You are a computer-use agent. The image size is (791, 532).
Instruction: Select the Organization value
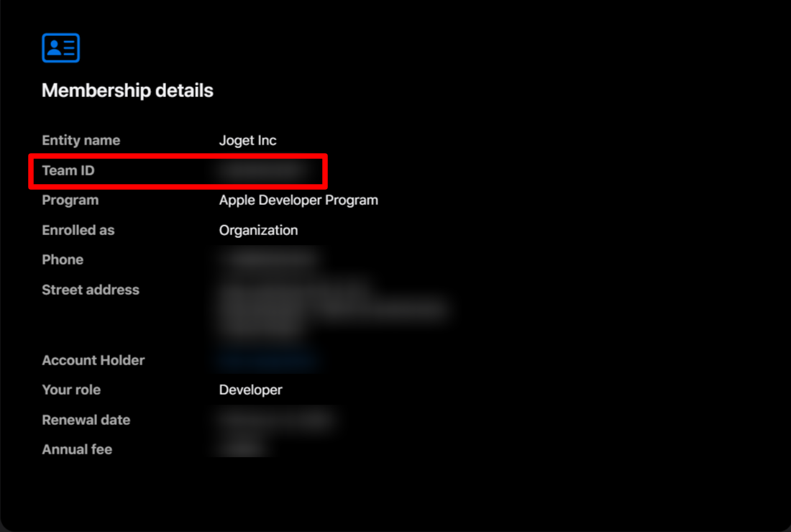[258, 230]
